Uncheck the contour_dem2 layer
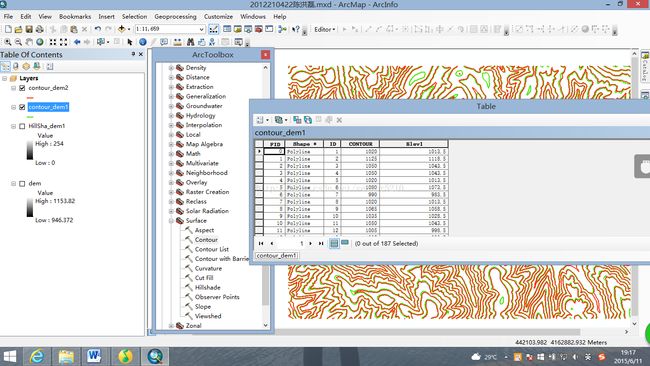650x366 pixels. point(22,88)
